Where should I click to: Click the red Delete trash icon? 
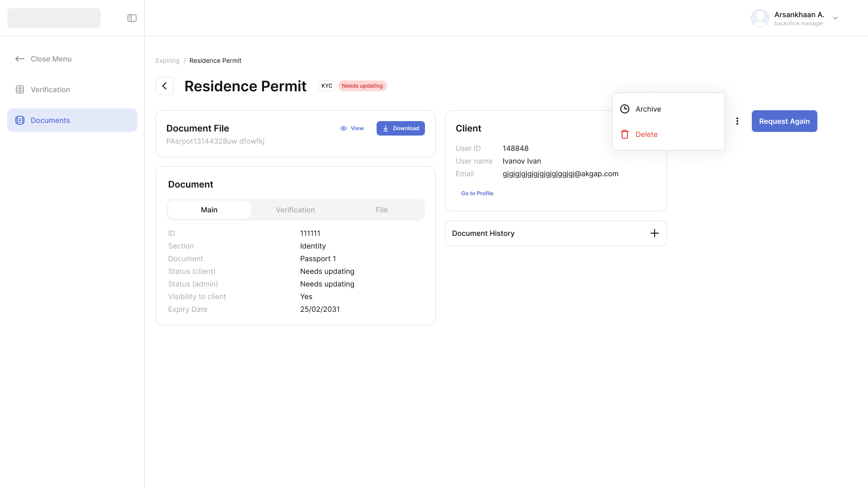[x=625, y=134]
